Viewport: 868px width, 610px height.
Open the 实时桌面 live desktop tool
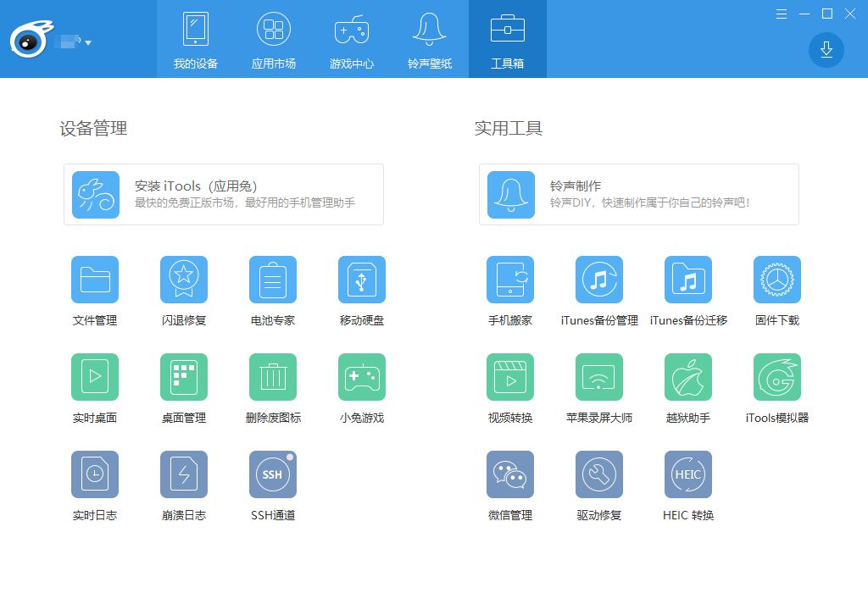(95, 378)
